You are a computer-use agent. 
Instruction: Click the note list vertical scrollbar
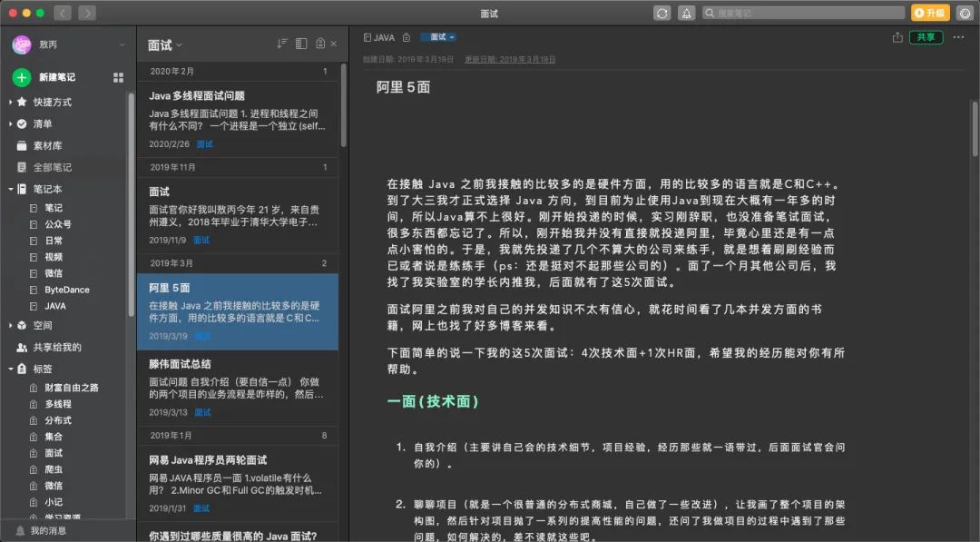(x=343, y=105)
